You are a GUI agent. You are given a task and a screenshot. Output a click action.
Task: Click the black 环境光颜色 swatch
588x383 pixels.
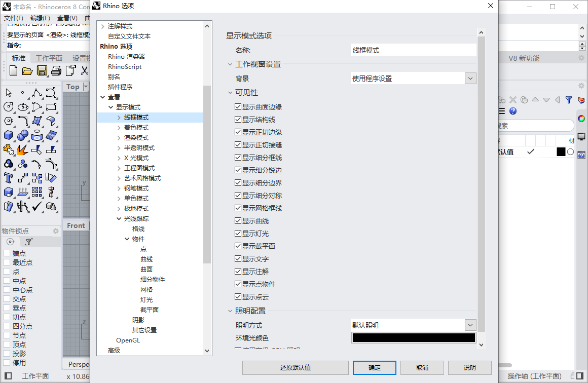(414, 337)
